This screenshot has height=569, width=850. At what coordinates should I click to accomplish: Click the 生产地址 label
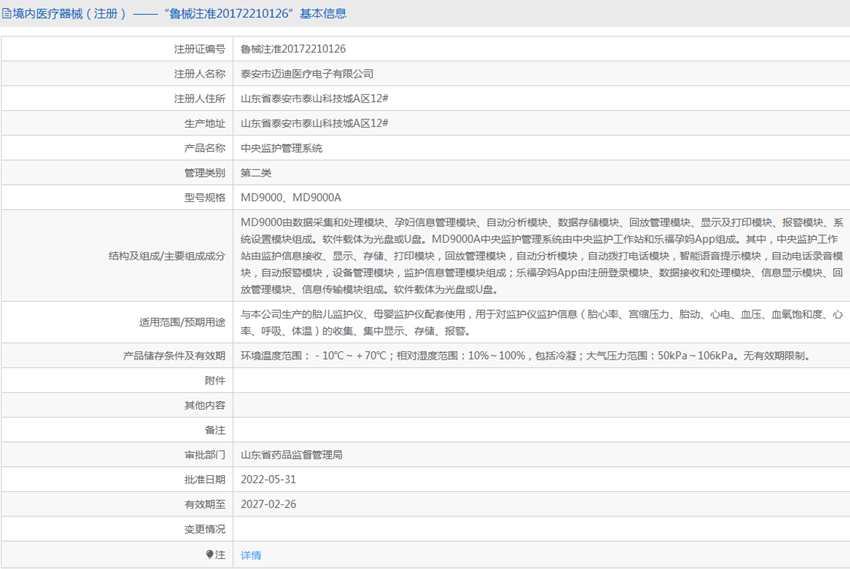204,124
